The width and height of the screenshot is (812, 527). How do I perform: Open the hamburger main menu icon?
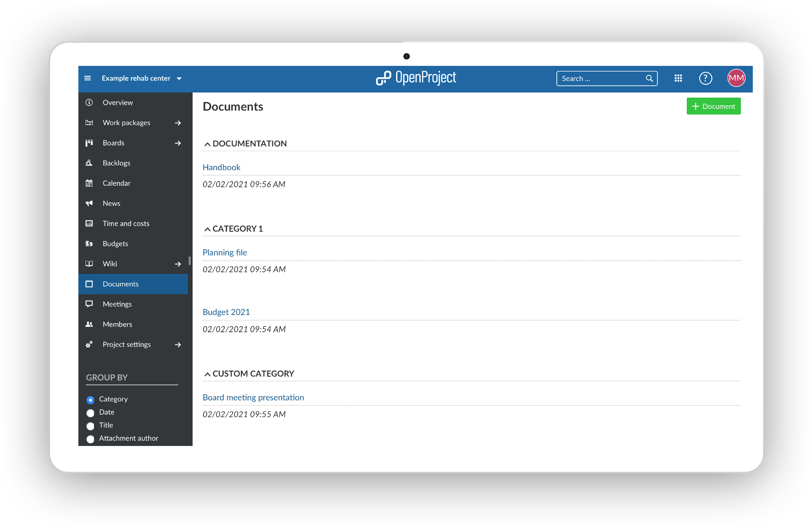[x=88, y=78]
